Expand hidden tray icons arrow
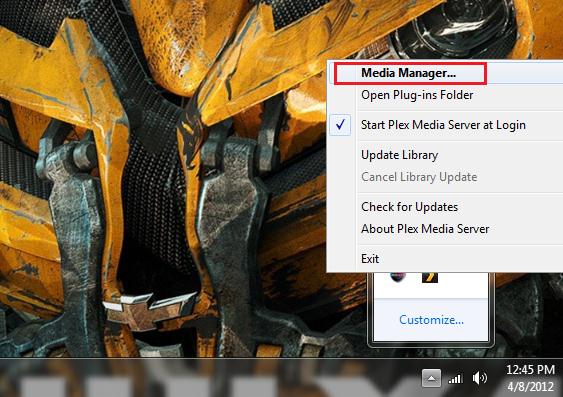 click(x=431, y=378)
